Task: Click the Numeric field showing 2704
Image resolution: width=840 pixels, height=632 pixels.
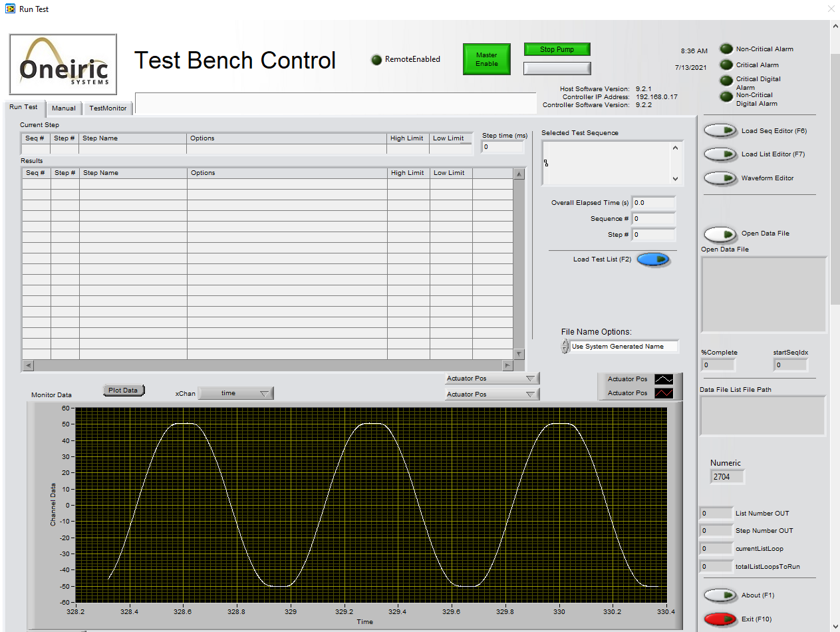Action: tap(728, 477)
